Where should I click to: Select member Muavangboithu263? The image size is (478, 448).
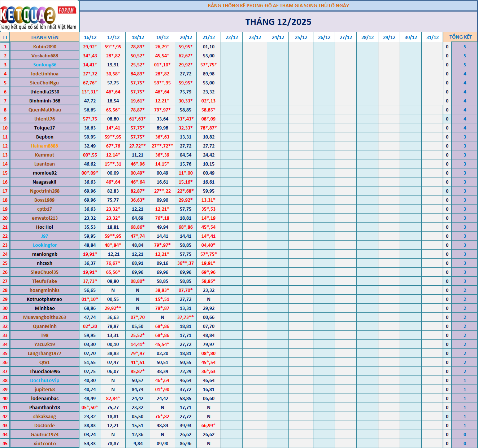45,317
